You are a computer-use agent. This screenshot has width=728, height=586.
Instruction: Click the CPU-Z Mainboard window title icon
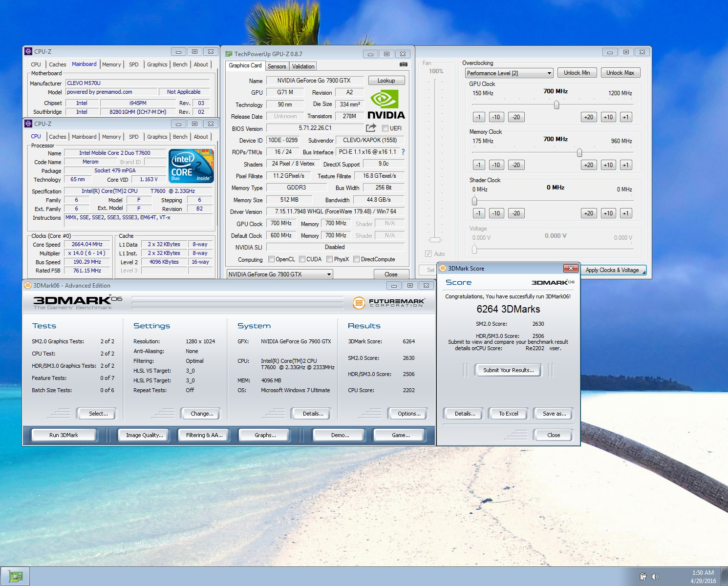coord(28,51)
